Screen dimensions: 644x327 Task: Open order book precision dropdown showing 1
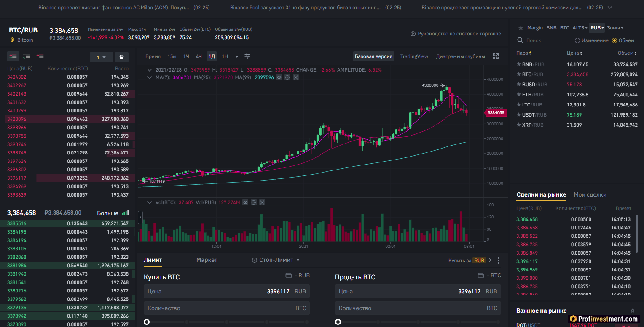pos(101,57)
